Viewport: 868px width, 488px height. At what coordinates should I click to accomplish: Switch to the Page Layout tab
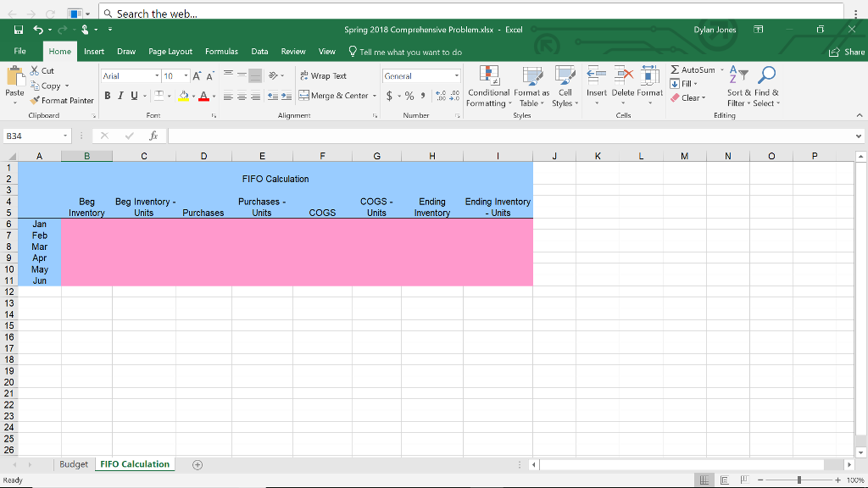170,52
